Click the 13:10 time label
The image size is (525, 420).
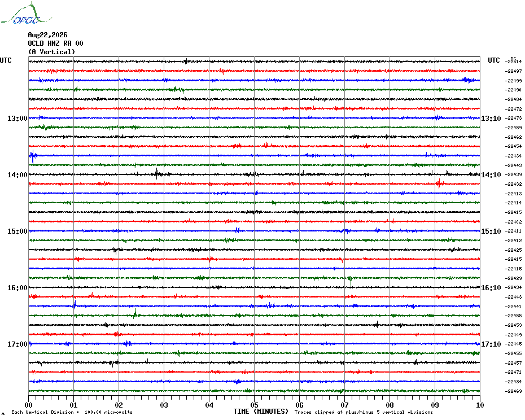(x=491, y=118)
